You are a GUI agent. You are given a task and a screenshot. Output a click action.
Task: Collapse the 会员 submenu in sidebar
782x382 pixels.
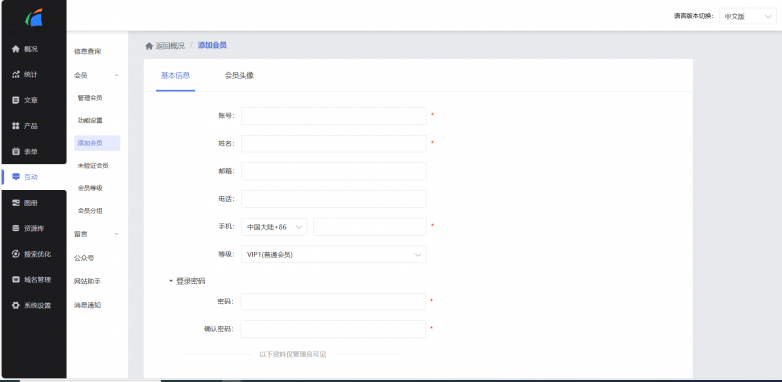click(117, 75)
